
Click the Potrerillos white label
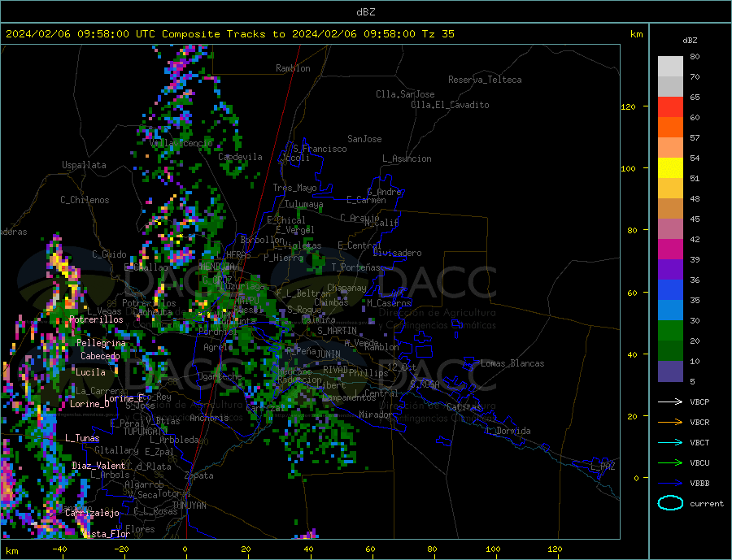[x=96, y=319]
